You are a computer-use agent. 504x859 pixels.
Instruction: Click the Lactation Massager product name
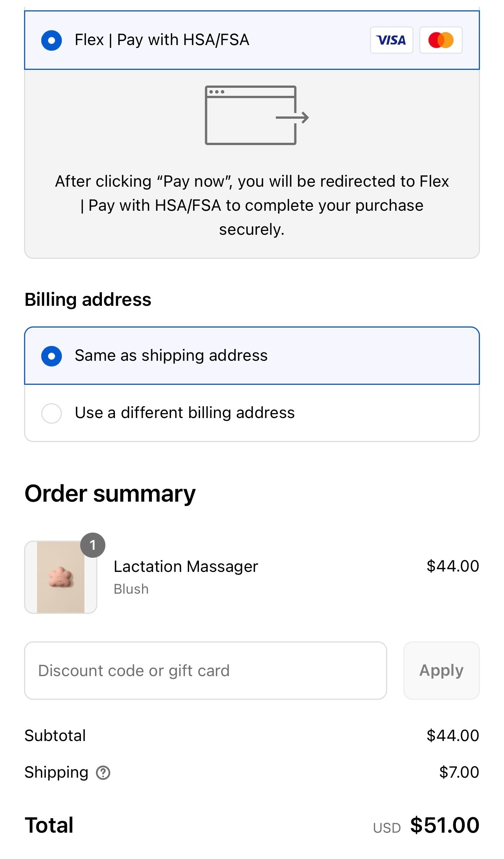(186, 567)
